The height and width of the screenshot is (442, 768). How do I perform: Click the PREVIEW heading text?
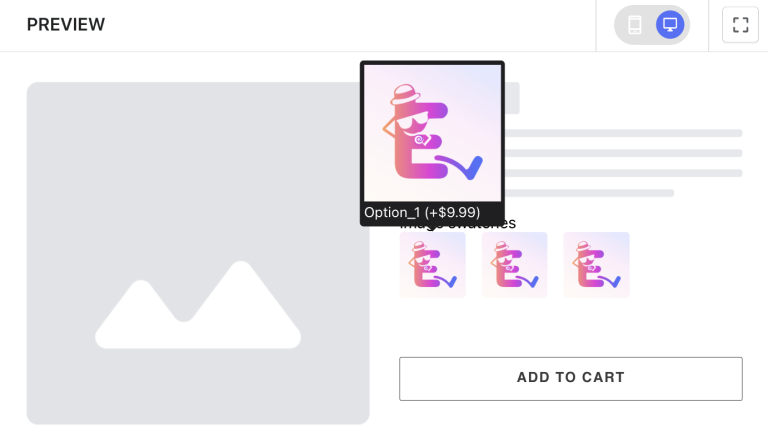click(66, 25)
